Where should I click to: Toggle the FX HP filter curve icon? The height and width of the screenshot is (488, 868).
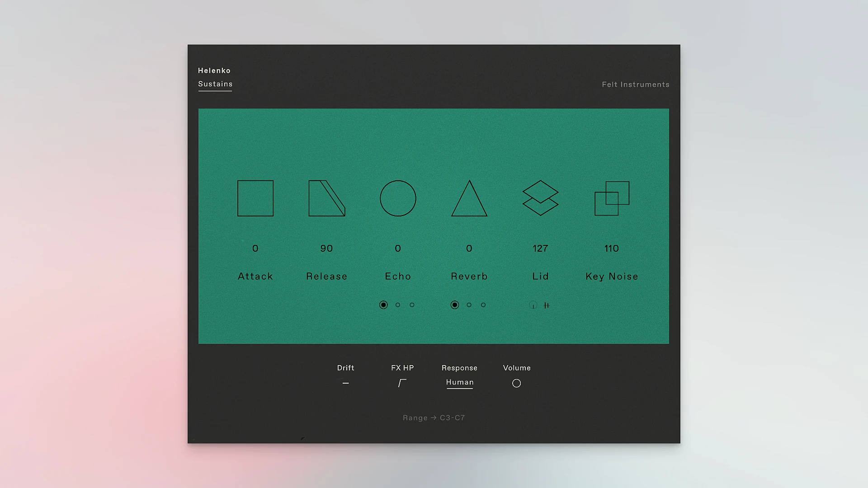tap(402, 383)
